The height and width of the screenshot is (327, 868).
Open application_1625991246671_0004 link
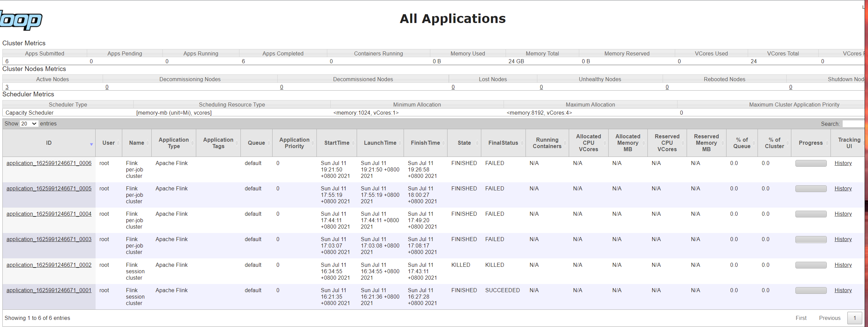pyautogui.click(x=49, y=214)
